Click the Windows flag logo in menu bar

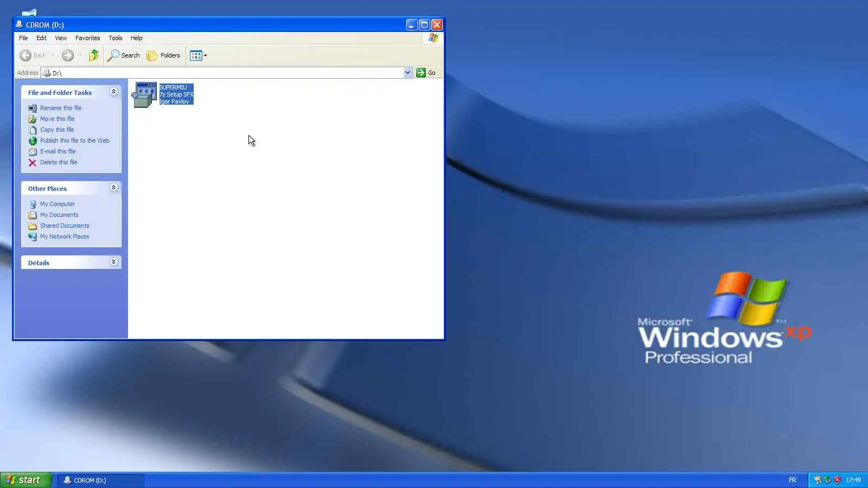point(433,38)
